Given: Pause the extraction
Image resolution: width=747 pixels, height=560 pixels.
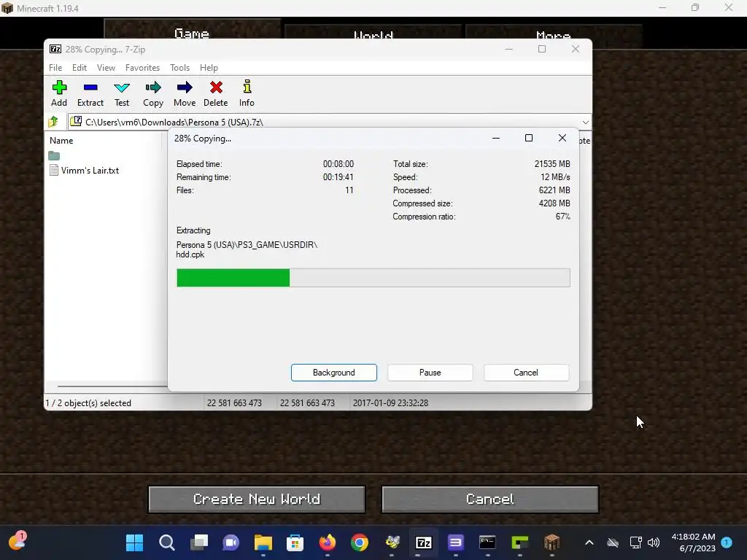Looking at the screenshot, I should 430,373.
